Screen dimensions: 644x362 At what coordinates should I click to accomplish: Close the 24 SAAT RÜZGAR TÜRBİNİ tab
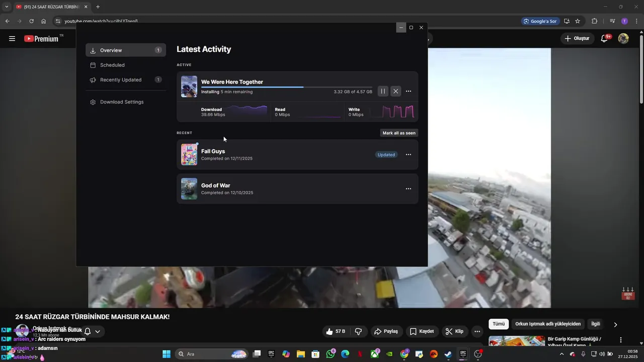click(86, 7)
